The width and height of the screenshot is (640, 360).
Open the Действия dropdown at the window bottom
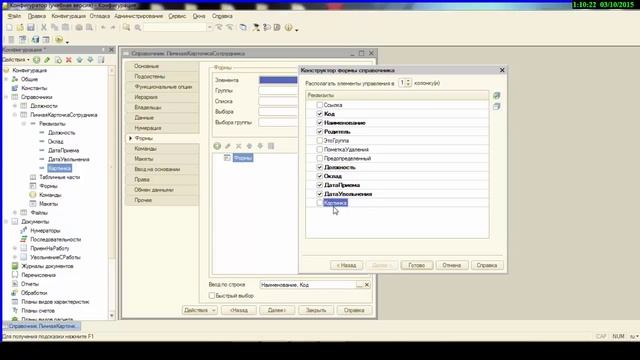(200, 310)
